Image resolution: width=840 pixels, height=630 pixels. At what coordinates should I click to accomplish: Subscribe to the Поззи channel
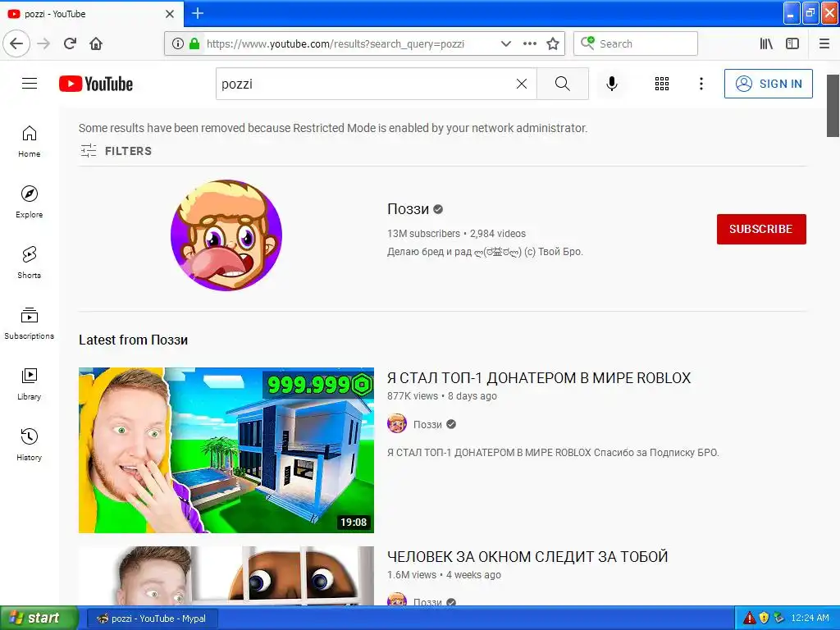(761, 229)
